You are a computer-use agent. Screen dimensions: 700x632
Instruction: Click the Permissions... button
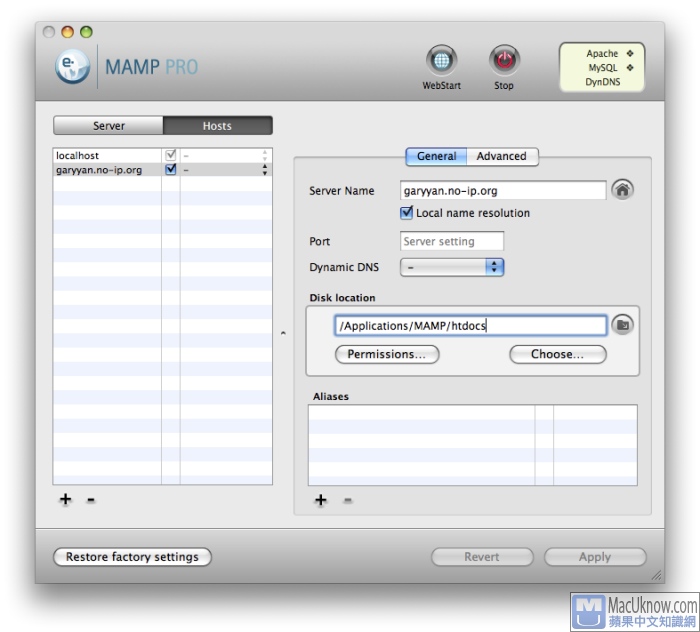click(386, 354)
